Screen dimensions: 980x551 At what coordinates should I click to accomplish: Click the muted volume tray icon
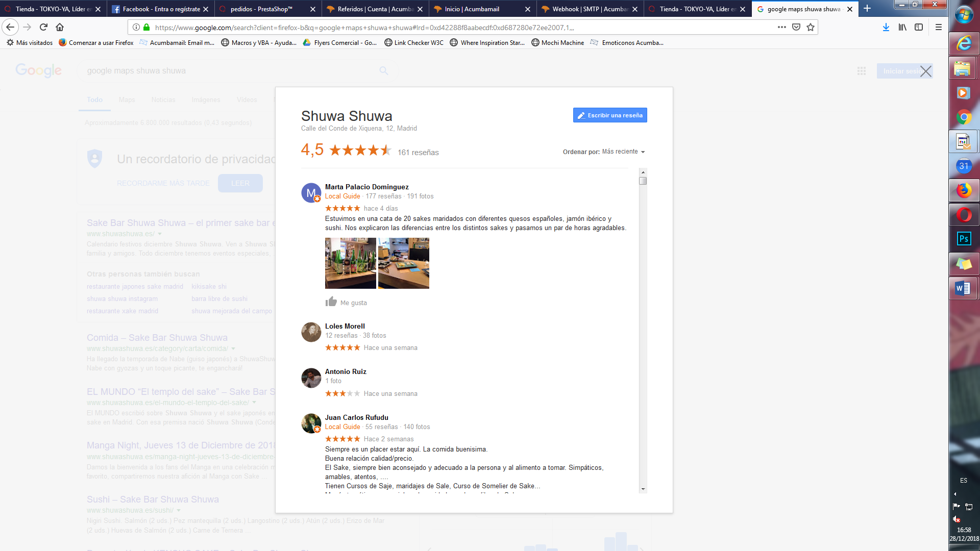point(956,519)
